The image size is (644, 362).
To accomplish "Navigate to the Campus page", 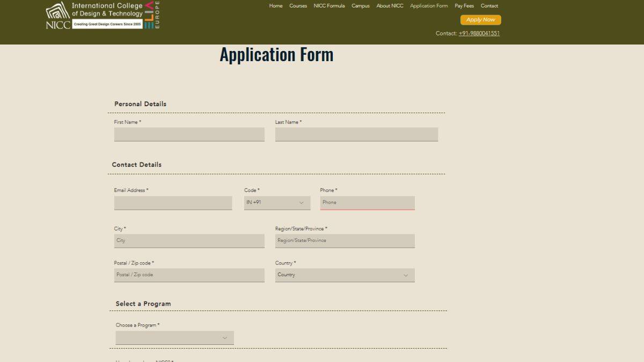I will click(360, 6).
